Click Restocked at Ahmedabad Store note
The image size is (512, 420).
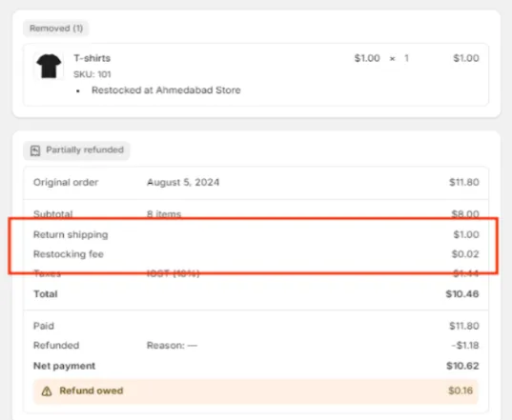166,90
